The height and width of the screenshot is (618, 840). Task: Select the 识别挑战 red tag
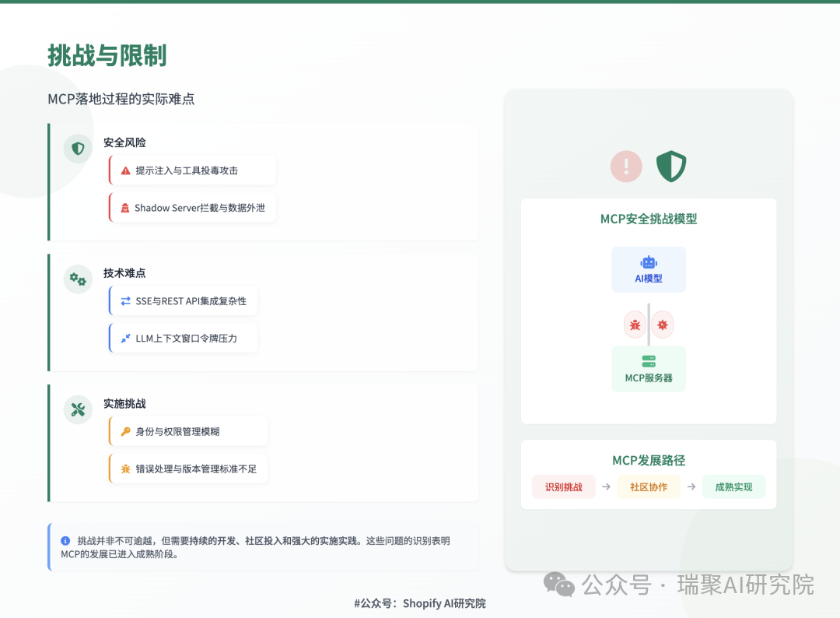pyautogui.click(x=564, y=486)
